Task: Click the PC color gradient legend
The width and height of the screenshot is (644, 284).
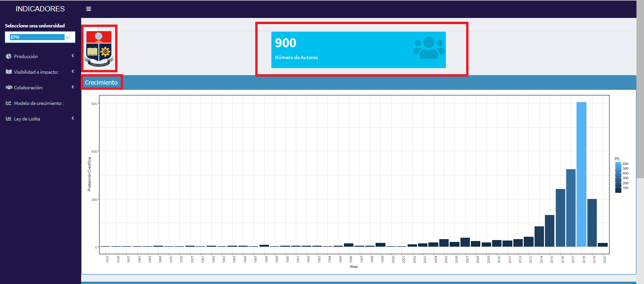Action: tap(618, 177)
